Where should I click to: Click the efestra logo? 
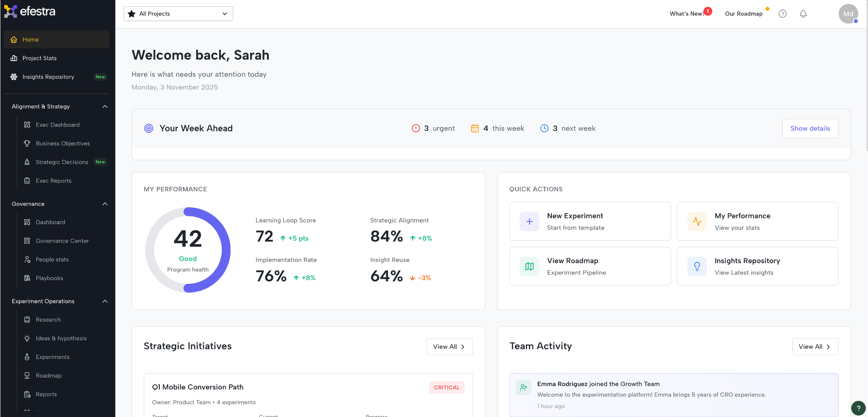point(30,11)
